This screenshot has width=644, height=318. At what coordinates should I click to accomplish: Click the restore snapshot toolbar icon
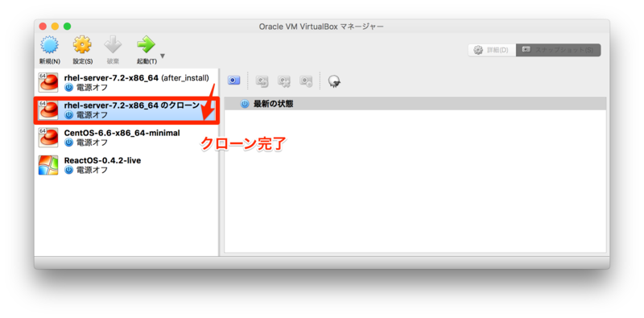262,81
